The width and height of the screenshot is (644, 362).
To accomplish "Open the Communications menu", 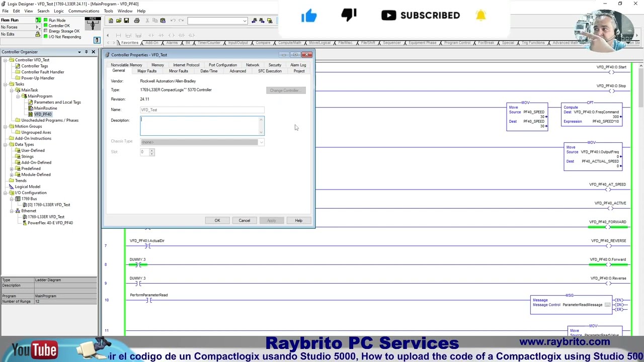I will point(84,11).
